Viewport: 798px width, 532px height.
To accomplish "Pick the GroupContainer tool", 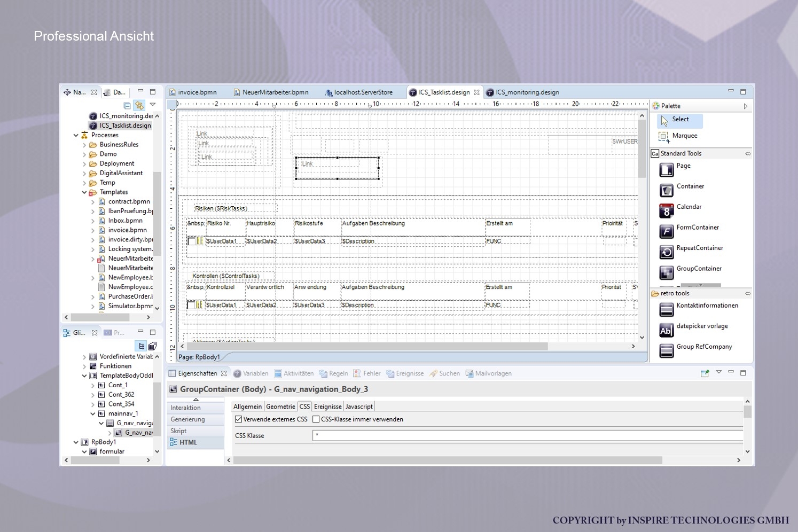I will click(698, 269).
